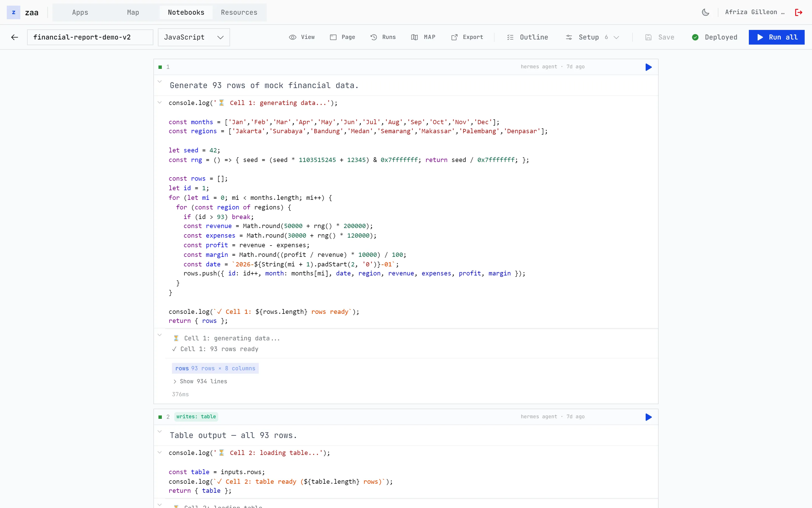Screen dimensions: 812x508
Task: Edit the notebook name financial-report-demo-v2
Action: point(90,37)
